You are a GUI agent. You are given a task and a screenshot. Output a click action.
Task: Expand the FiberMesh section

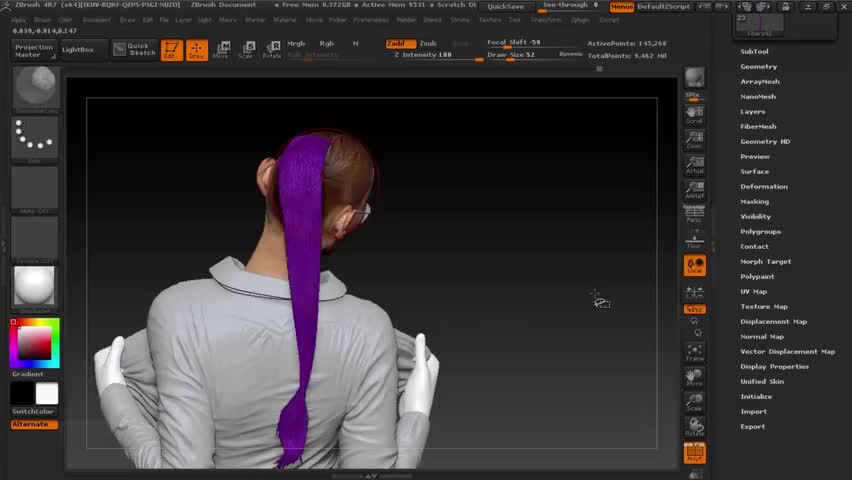[758, 126]
